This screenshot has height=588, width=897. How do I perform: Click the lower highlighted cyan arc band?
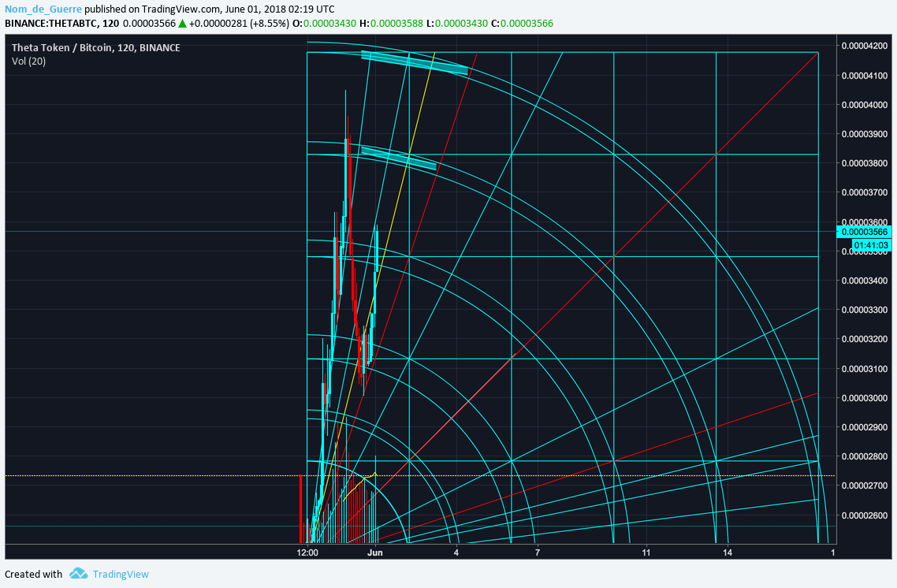(399, 158)
